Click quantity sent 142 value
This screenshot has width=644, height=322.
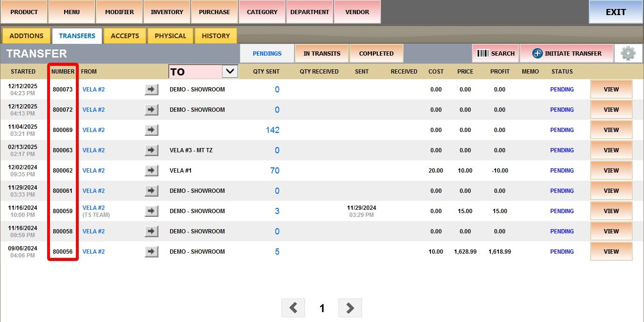click(272, 130)
